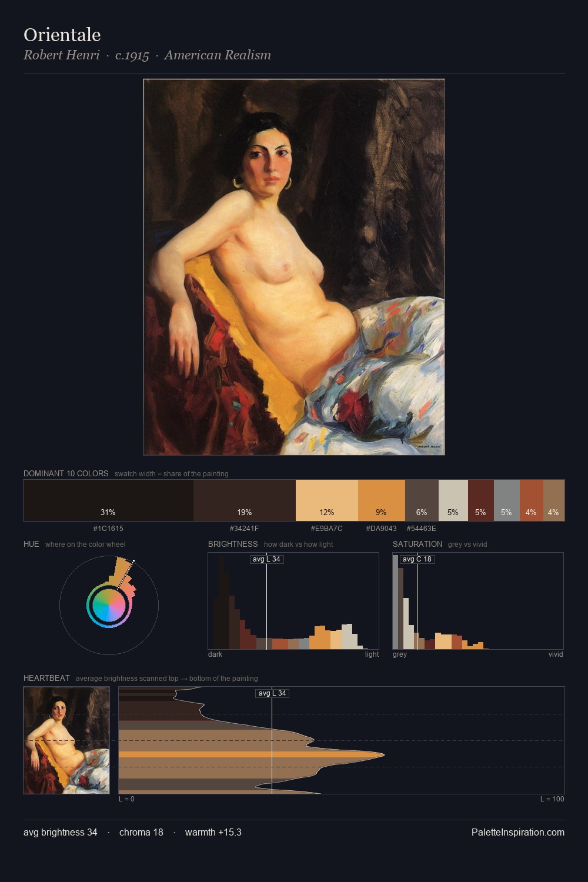
Task: Click the chroma 18 footer stat
Action: [x=141, y=832]
